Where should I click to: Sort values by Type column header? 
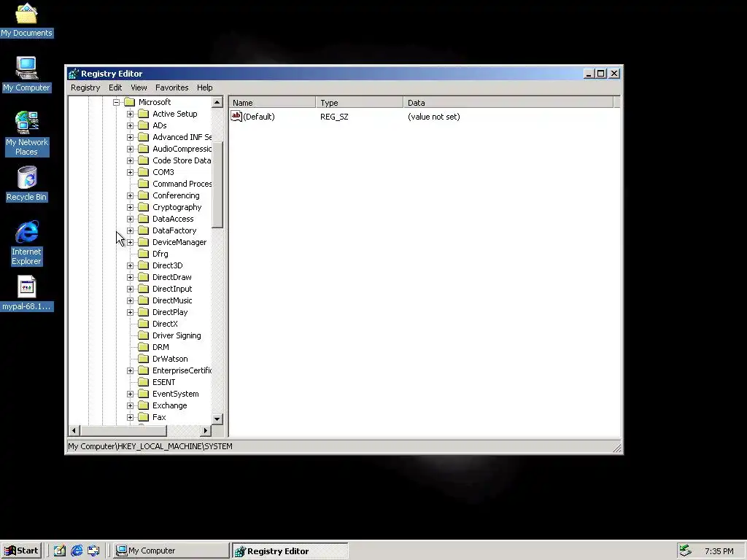point(359,102)
